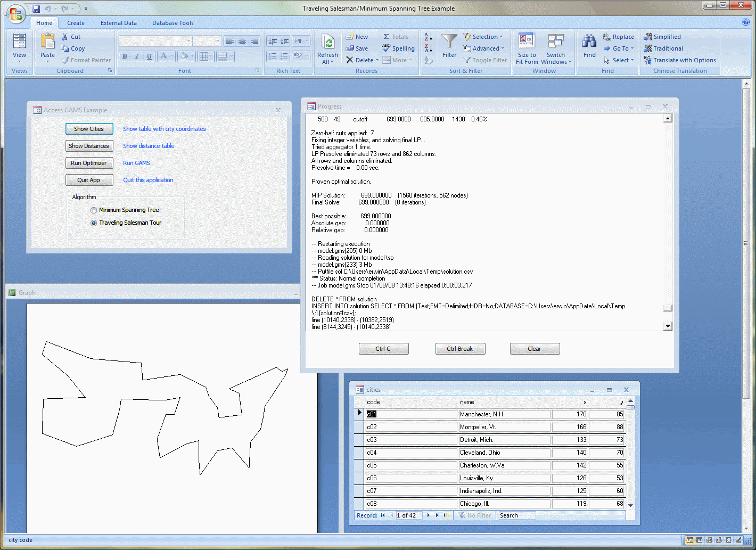The image size is (756, 550).
Task: Switch to the Home tab
Action: coord(44,23)
